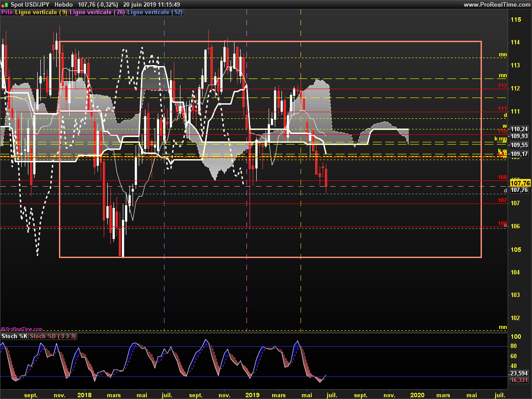
Task: Click the 2019 label on time axis
Action: point(253,395)
